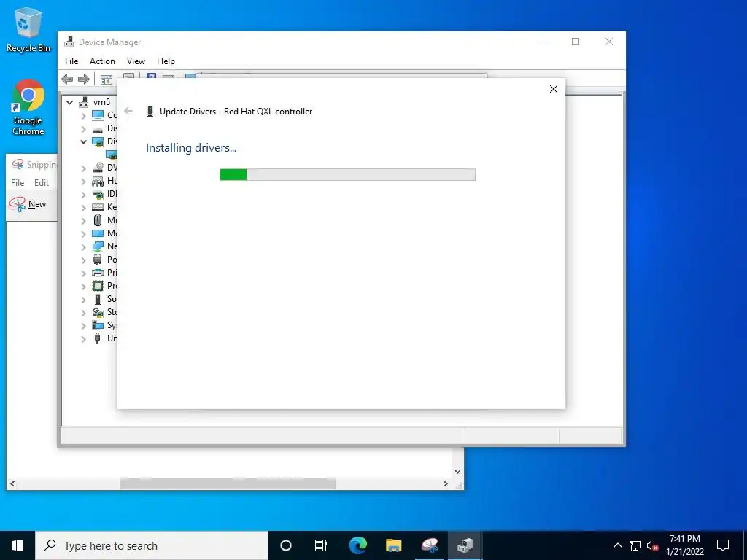Open the Edit menu in Snipping Tool
This screenshot has height=560, width=747.
(x=42, y=183)
